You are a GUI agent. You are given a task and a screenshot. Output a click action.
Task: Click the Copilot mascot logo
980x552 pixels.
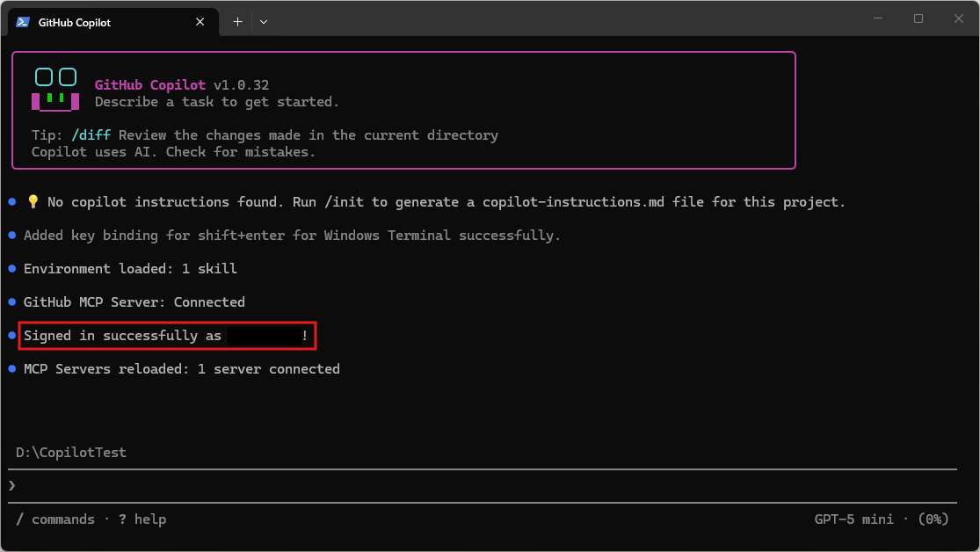(55, 90)
